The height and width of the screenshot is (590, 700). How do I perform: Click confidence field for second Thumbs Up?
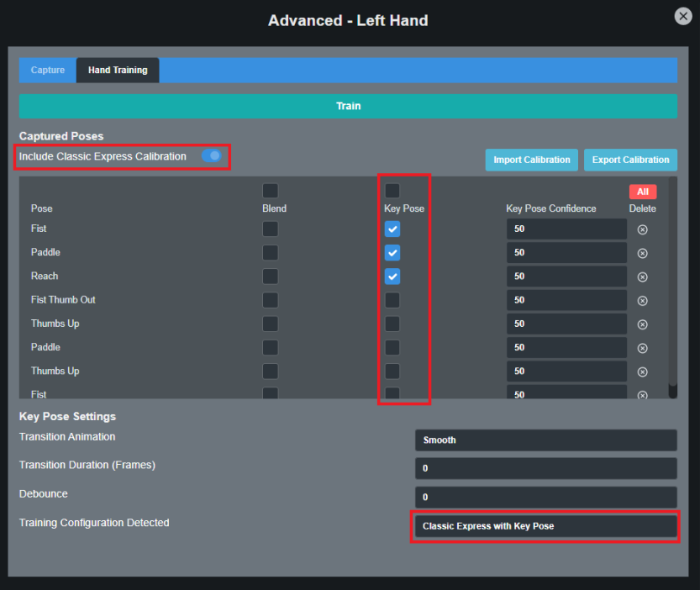pos(566,371)
